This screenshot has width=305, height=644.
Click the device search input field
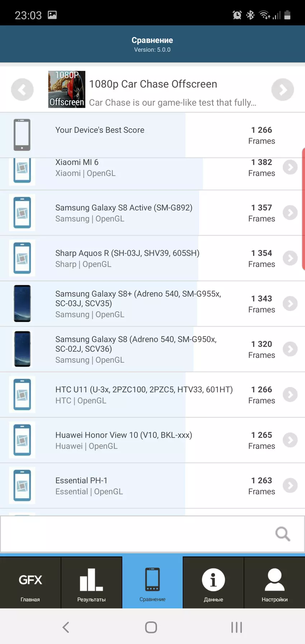click(136, 534)
